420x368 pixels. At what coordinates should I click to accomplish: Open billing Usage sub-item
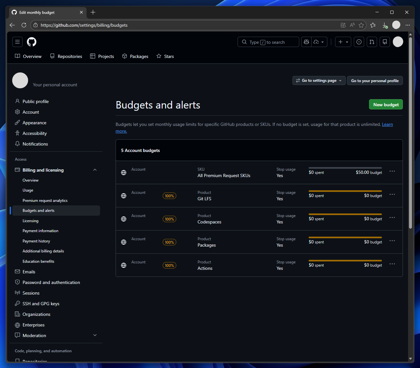[28, 190]
